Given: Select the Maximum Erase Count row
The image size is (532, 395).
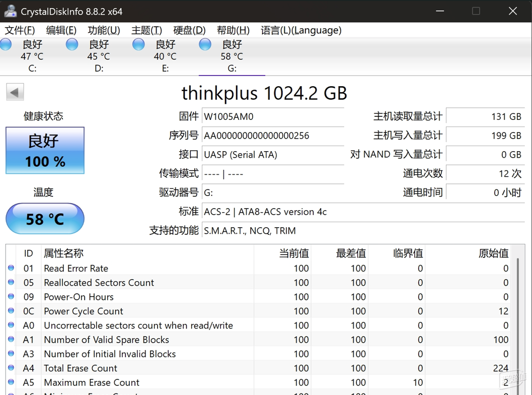Looking at the screenshot, I should pyautogui.click(x=259, y=382).
